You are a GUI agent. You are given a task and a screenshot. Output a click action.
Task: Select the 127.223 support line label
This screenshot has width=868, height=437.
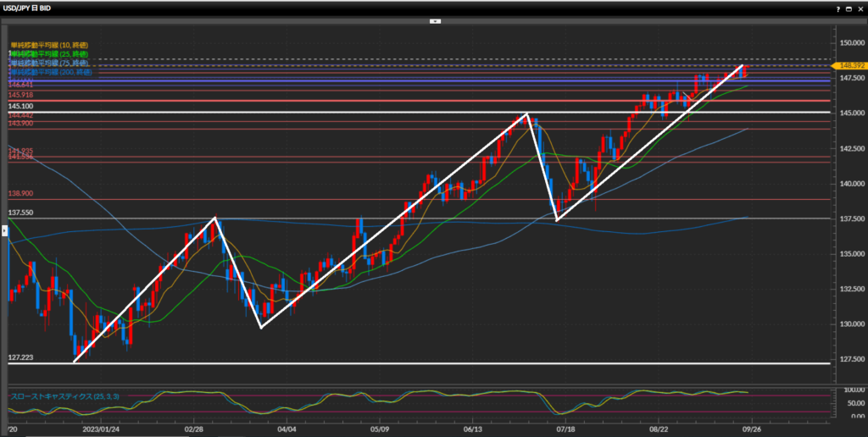(x=21, y=358)
